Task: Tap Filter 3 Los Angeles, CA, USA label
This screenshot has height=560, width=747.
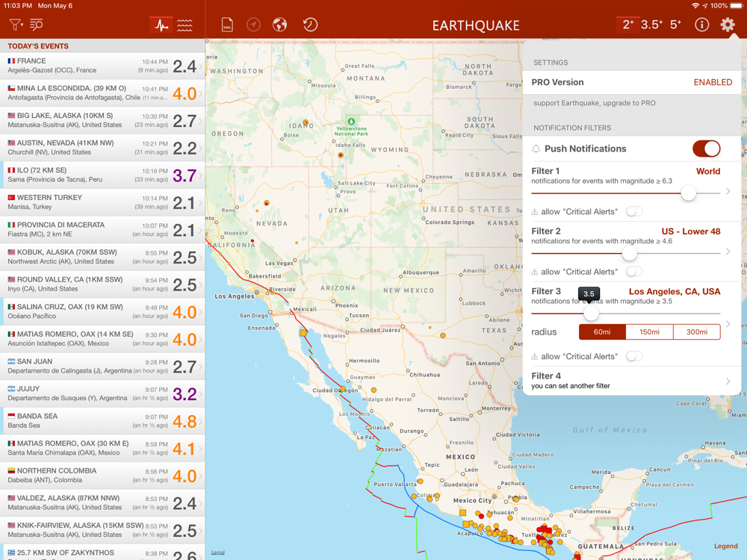Action: coord(675,291)
